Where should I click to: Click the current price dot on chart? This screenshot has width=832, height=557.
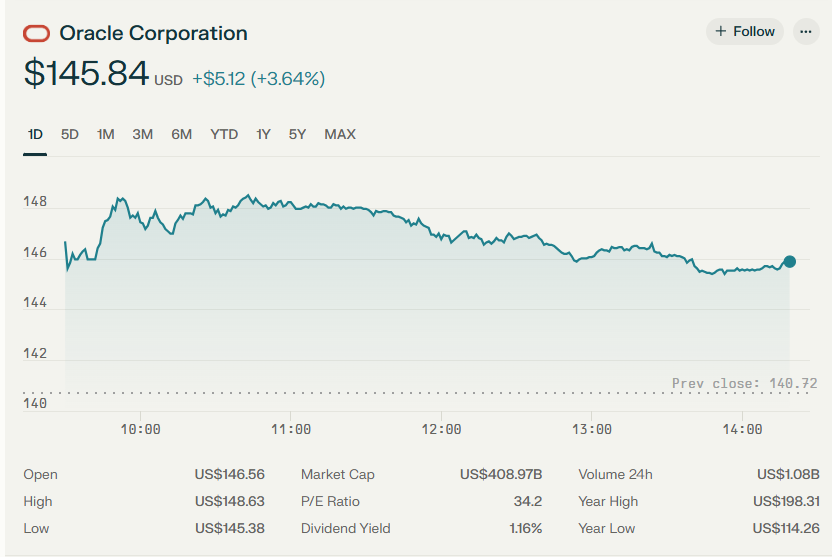790,262
